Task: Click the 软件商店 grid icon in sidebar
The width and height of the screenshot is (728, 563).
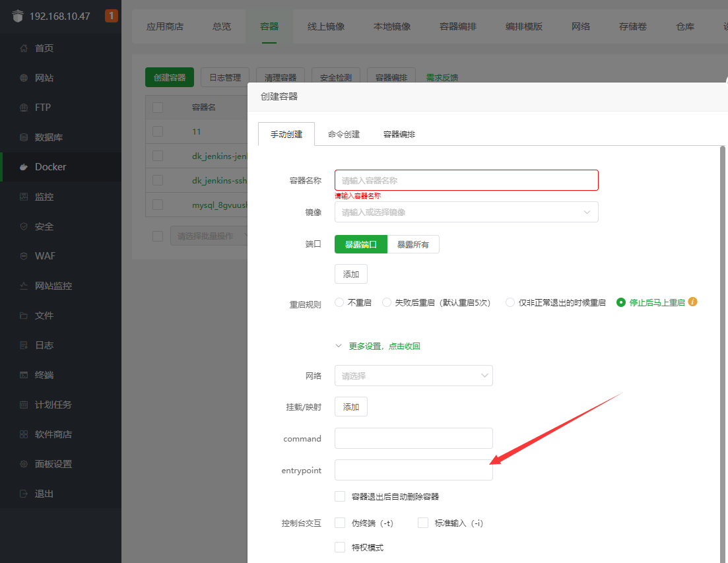Action: [24, 434]
